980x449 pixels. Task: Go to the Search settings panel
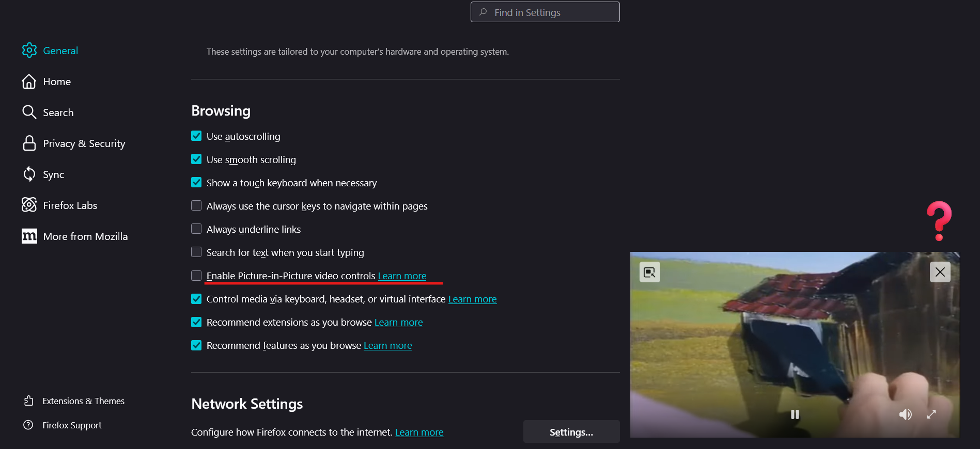tap(58, 113)
